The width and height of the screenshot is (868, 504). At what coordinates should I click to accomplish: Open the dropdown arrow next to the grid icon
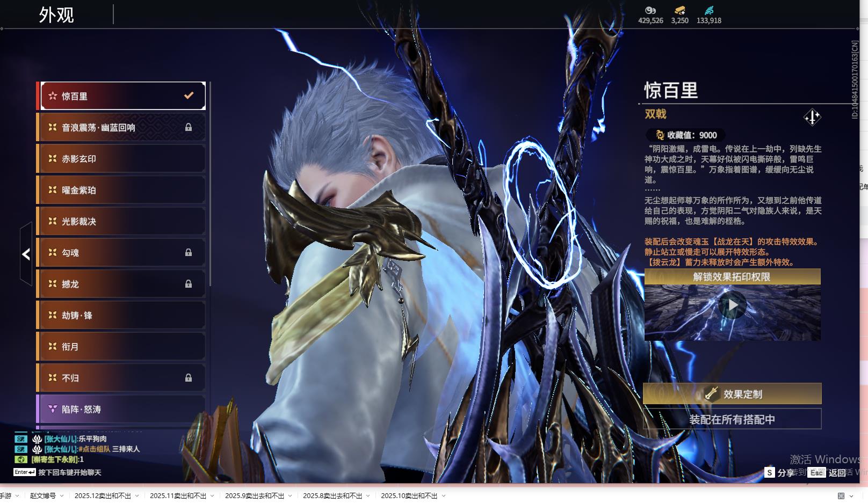[x=851, y=496]
